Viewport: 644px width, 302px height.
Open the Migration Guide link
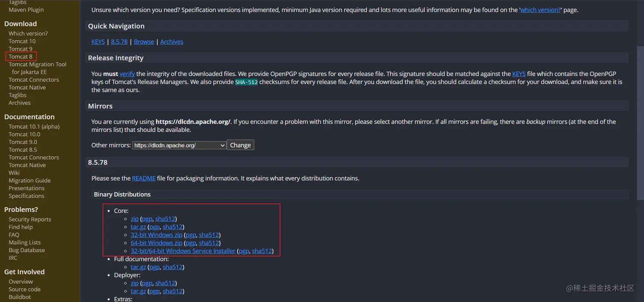29,180
